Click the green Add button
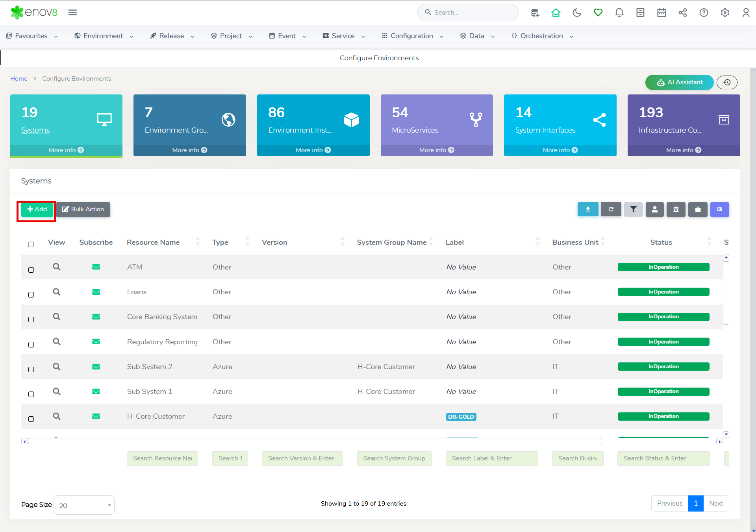 [x=37, y=209]
